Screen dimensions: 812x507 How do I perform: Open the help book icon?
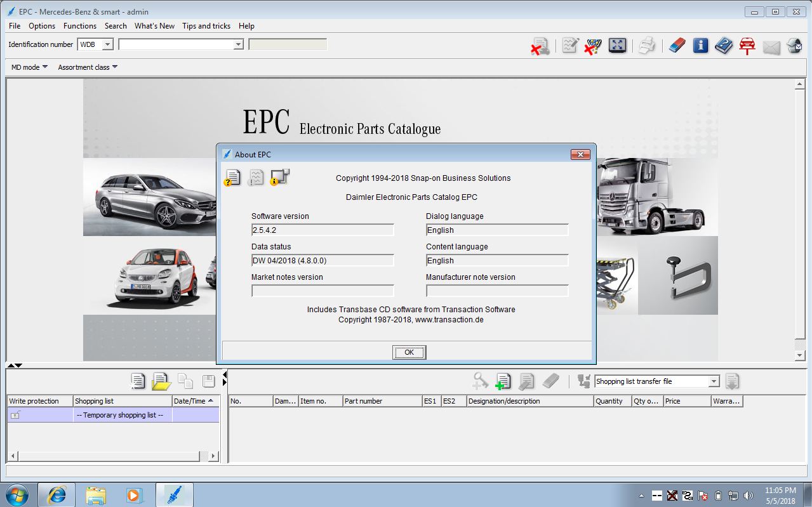724,46
